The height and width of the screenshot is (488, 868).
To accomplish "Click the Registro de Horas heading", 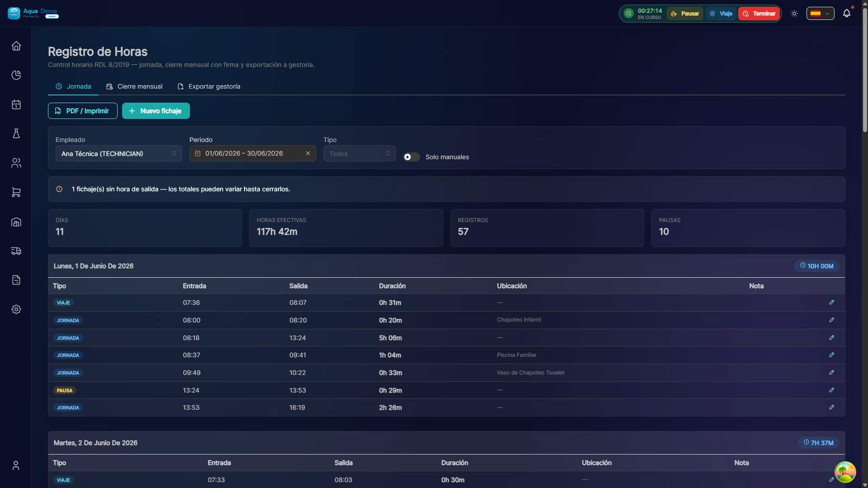I will click(x=98, y=52).
